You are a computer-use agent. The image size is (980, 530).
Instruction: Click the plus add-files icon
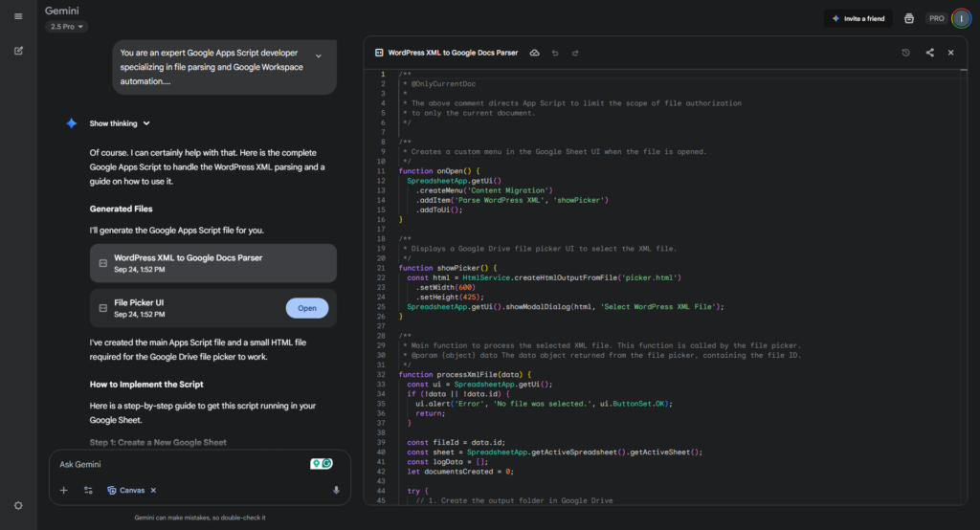click(x=64, y=490)
